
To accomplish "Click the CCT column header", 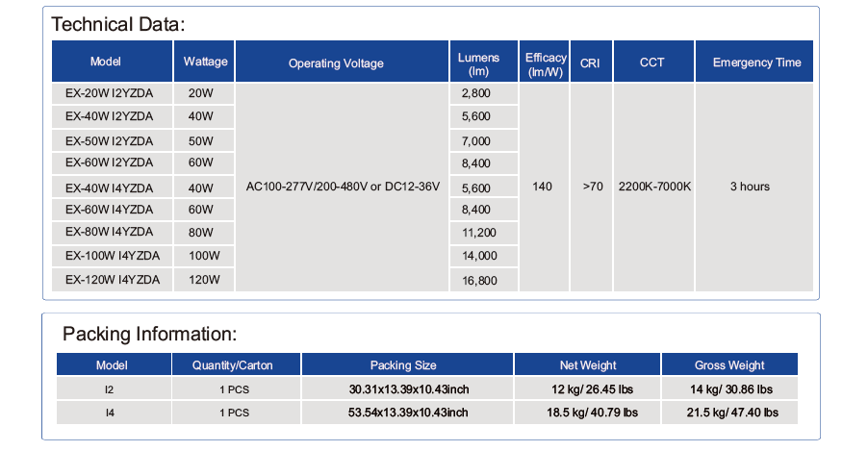I will click(x=653, y=62).
